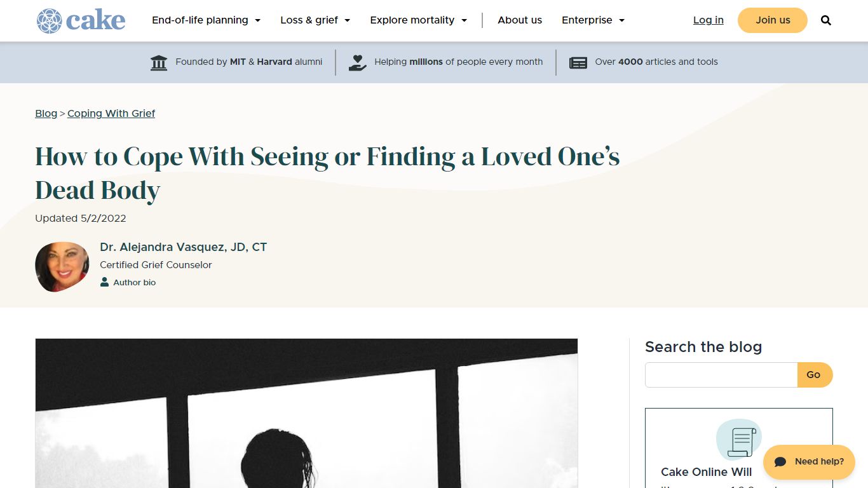The height and width of the screenshot is (488, 868).
Task: Click the Search the blog heading
Action: pos(703,347)
